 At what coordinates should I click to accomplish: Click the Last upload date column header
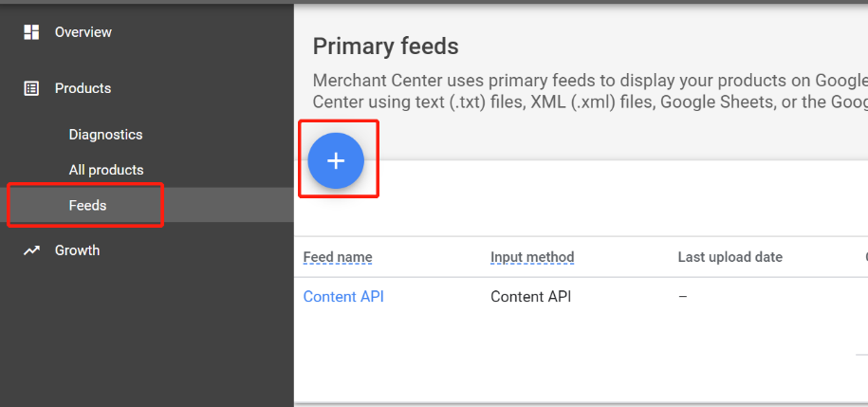tap(730, 257)
